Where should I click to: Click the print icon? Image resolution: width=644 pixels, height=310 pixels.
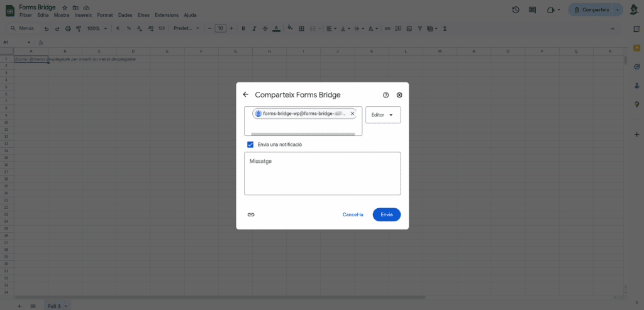tap(68, 29)
